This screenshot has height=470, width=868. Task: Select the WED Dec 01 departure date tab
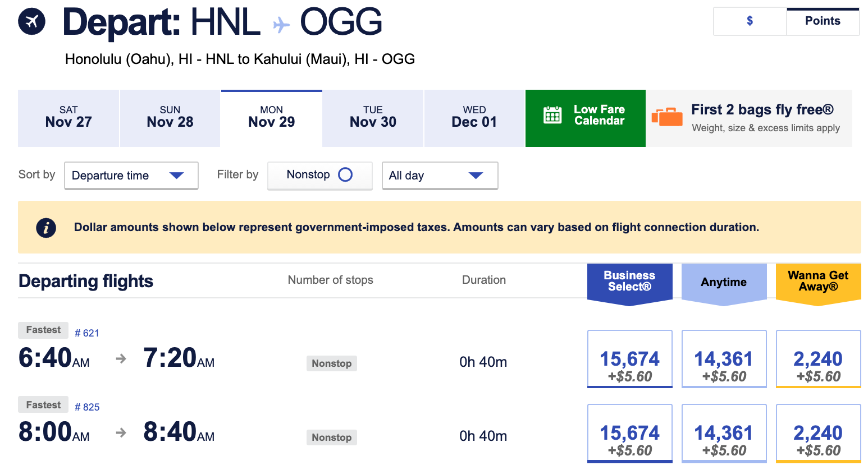[473, 118]
